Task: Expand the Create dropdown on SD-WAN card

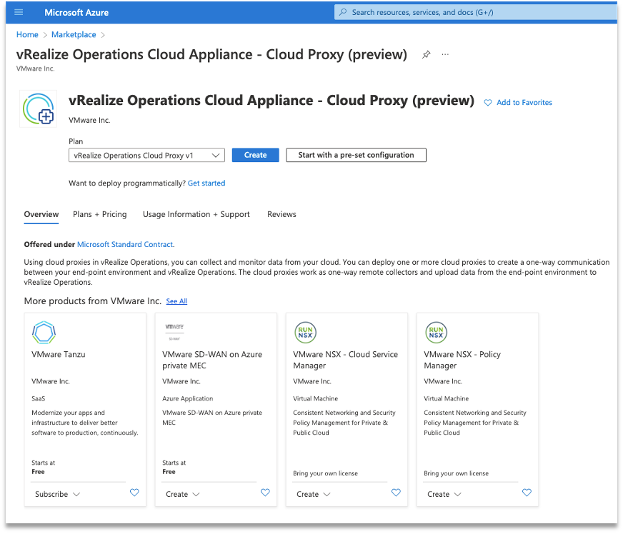Action: click(x=183, y=494)
